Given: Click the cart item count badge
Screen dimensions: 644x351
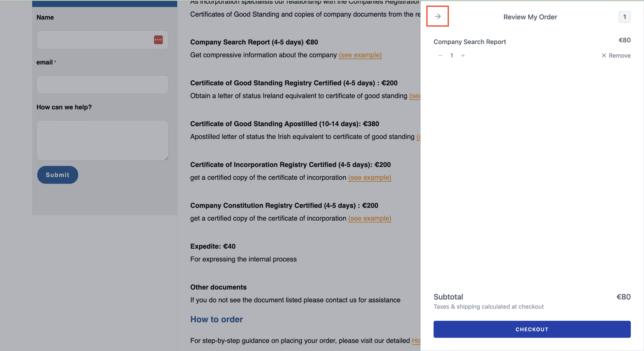Looking at the screenshot, I should (624, 17).
